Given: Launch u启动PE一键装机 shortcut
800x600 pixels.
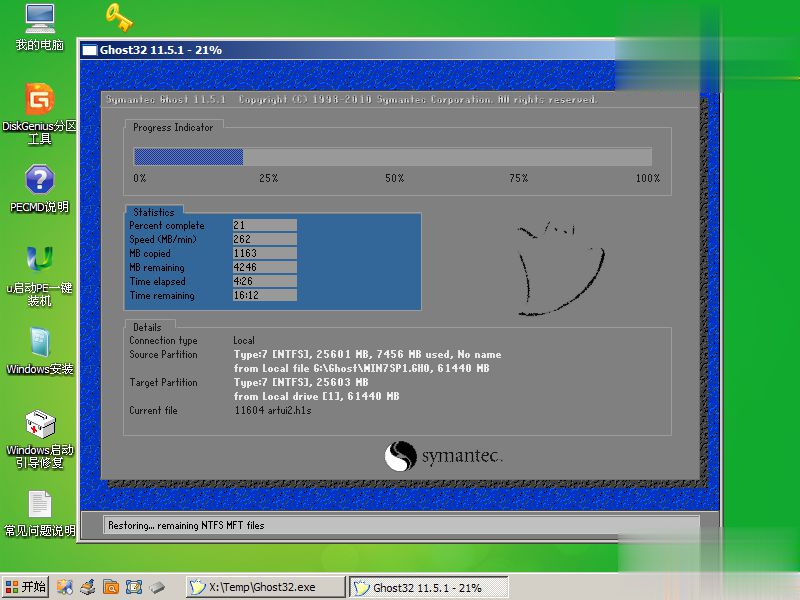Looking at the screenshot, I should tap(40, 276).
